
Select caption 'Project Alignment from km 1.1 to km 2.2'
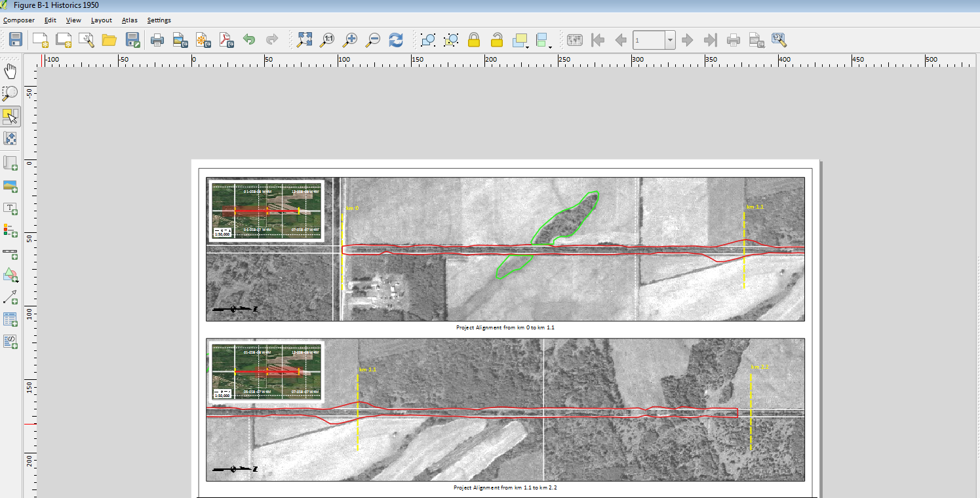(x=505, y=488)
